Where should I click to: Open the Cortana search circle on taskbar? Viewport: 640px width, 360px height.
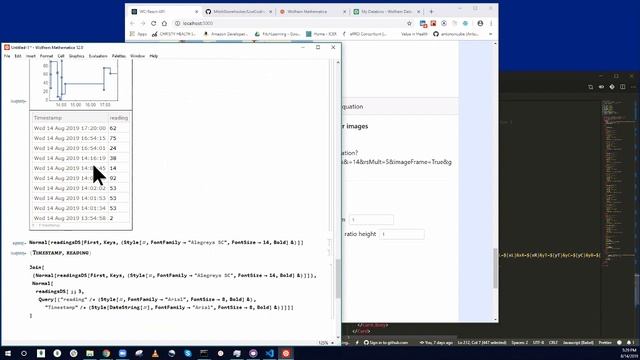pos(24,353)
